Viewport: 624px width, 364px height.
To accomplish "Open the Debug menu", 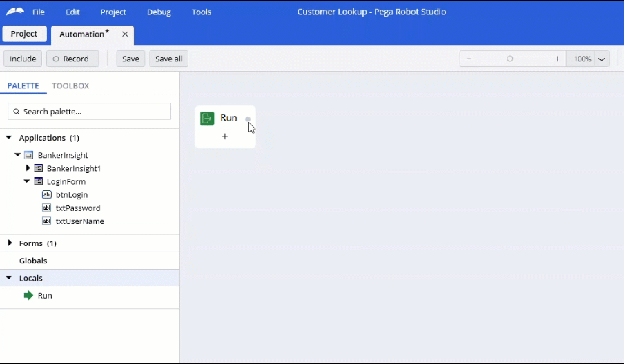I will [159, 12].
